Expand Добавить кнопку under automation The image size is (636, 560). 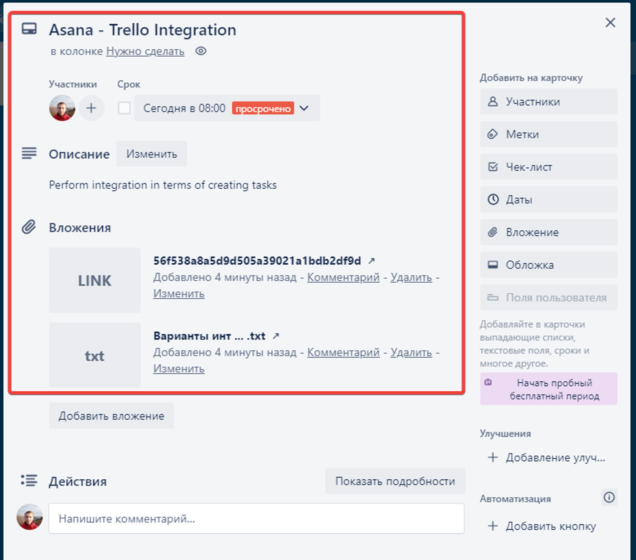(x=547, y=526)
